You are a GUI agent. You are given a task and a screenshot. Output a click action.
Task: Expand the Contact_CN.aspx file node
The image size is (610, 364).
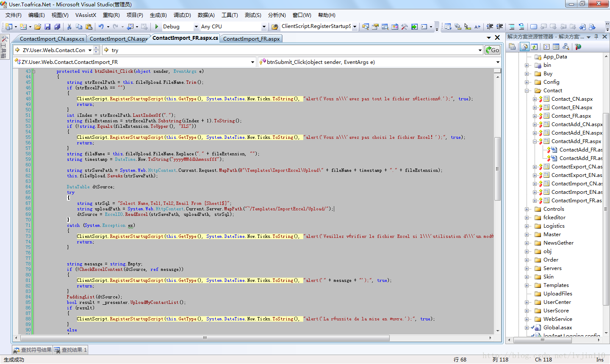[535, 99]
